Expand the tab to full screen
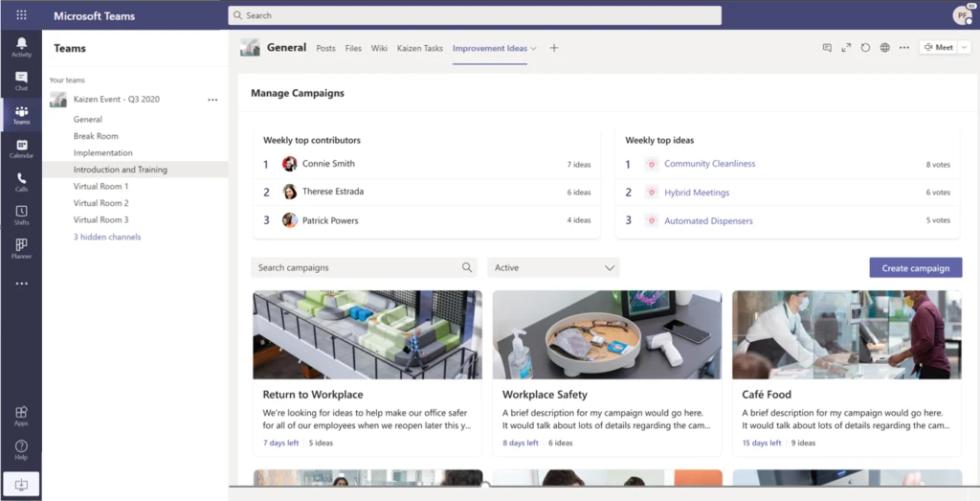 tap(846, 48)
